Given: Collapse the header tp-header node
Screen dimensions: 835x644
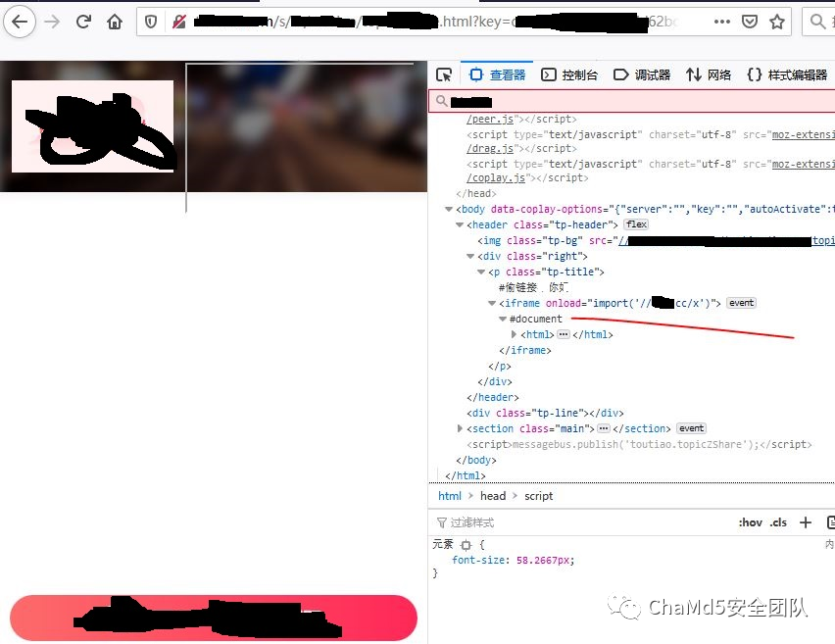Looking at the screenshot, I should [460, 224].
